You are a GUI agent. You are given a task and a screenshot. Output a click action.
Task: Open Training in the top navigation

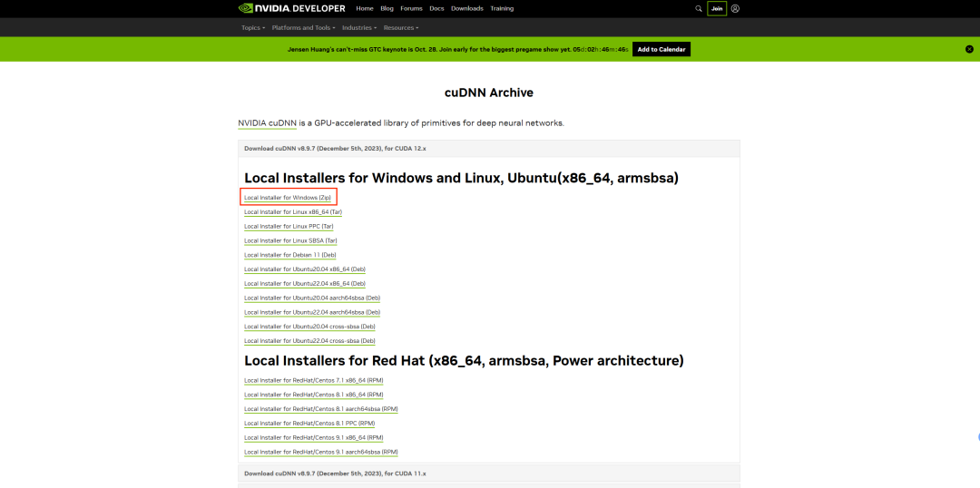pos(502,9)
